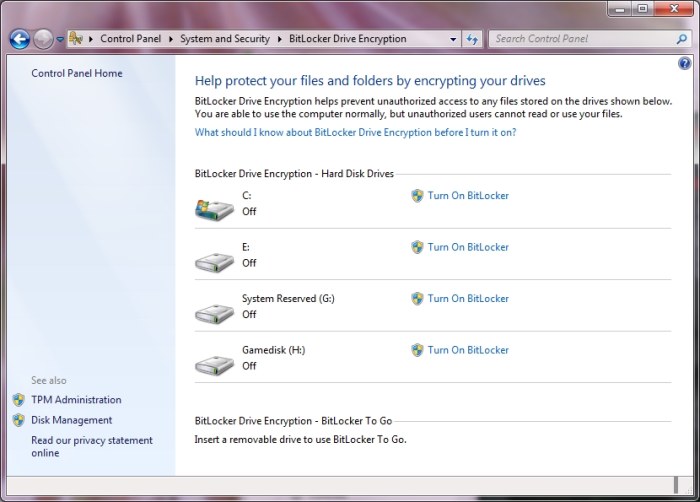Click the Off status under C:
The height and width of the screenshot is (502, 700).
coord(249,211)
